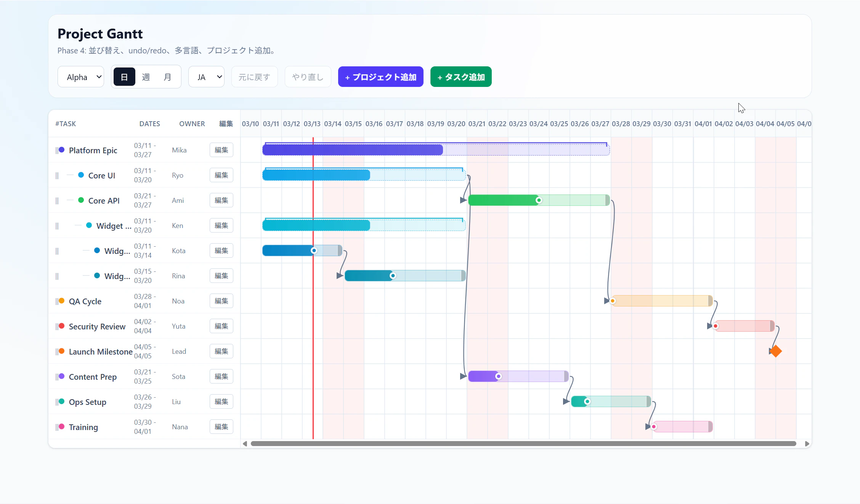Open the JA language dropdown
Image resolution: width=860 pixels, height=504 pixels.
pos(206,77)
